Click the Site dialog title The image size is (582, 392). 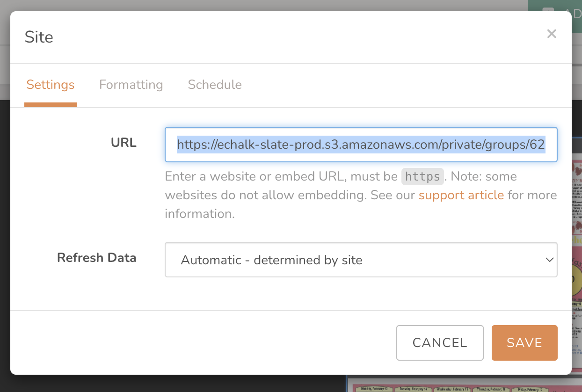click(x=39, y=37)
